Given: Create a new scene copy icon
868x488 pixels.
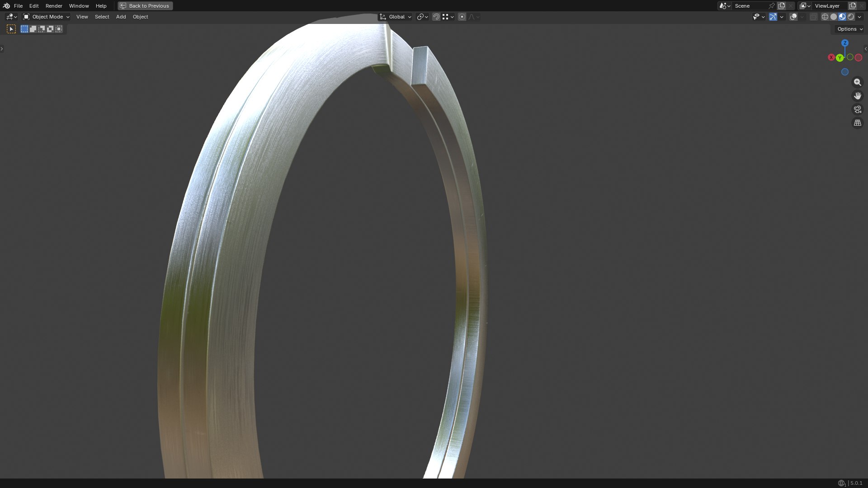Looking at the screenshot, I should tap(782, 6).
